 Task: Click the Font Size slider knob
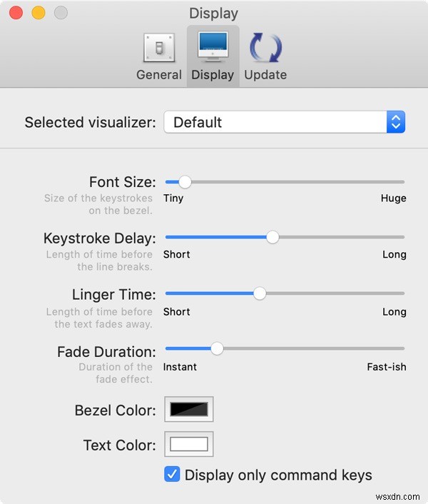coord(185,182)
